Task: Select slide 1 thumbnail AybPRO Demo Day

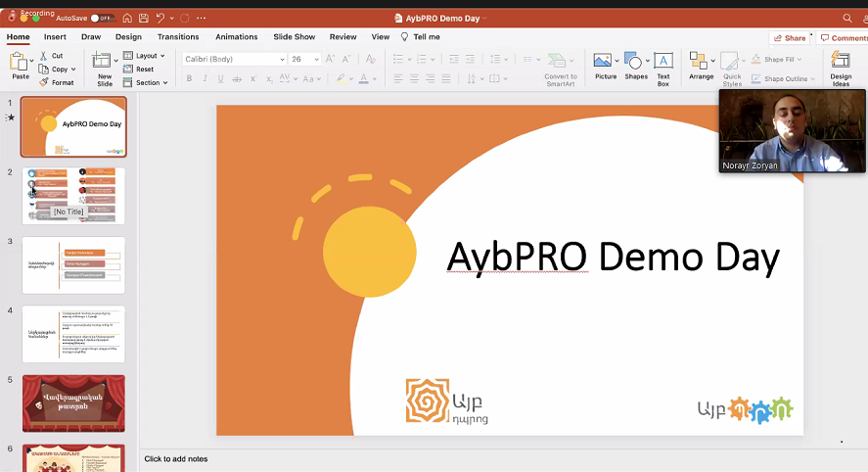Action: 73,127
